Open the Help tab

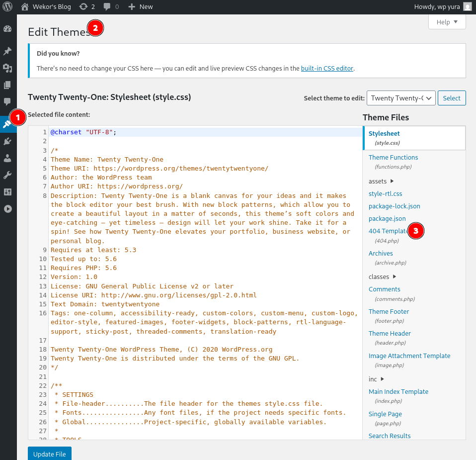447,22
